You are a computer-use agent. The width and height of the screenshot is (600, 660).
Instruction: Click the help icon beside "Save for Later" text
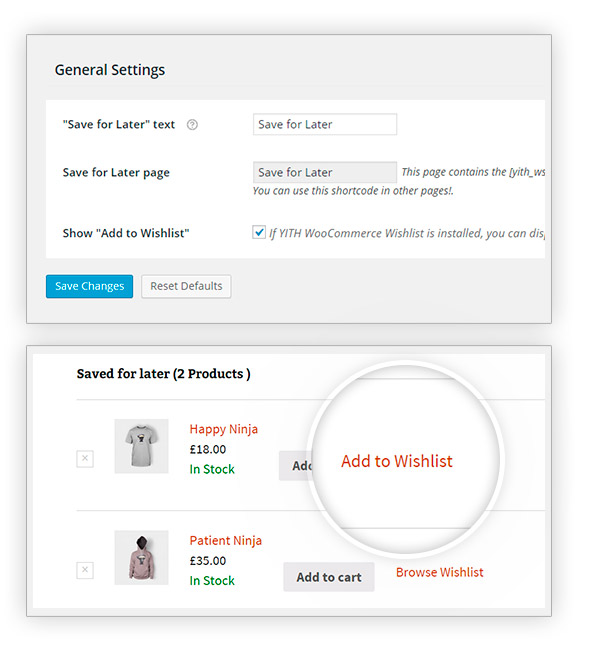coord(192,125)
